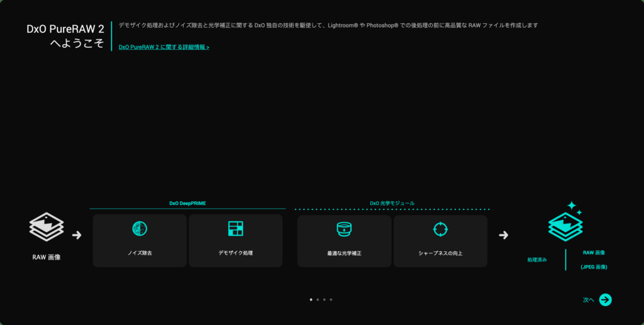Click the ノイズ除去 card label
This screenshot has width=644, height=325.
click(x=140, y=253)
